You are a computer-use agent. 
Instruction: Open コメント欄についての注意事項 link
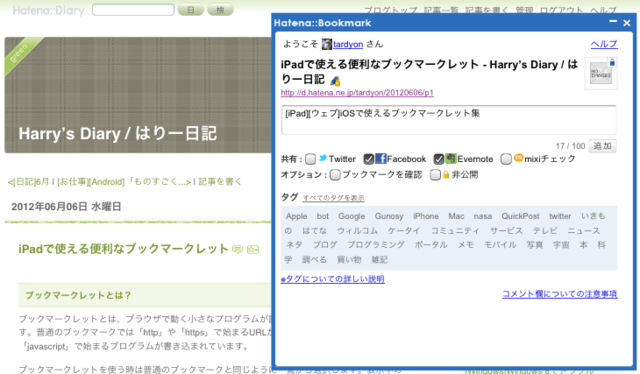tap(560, 294)
